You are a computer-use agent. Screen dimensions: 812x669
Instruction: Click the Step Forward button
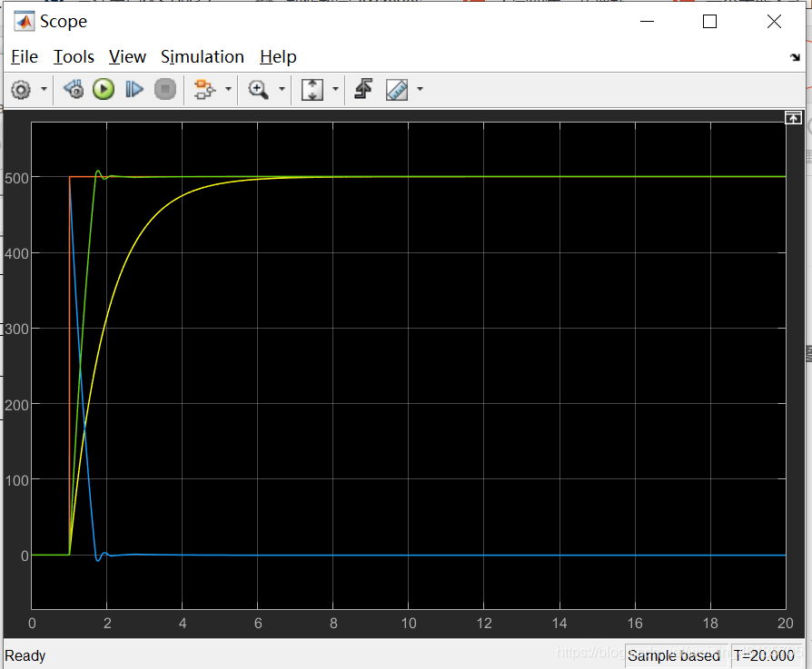134,90
